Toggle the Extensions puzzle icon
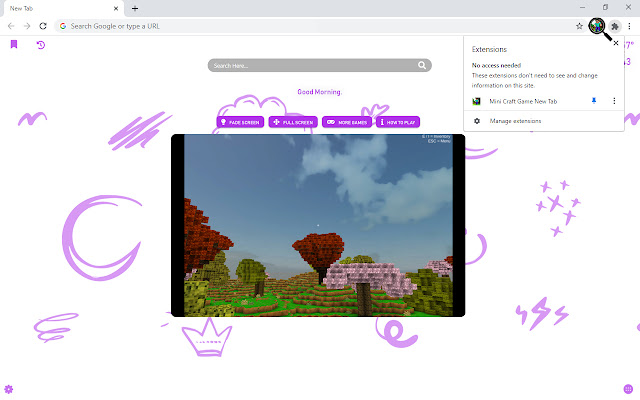Viewport: 640px width, 400px height. 615,27
